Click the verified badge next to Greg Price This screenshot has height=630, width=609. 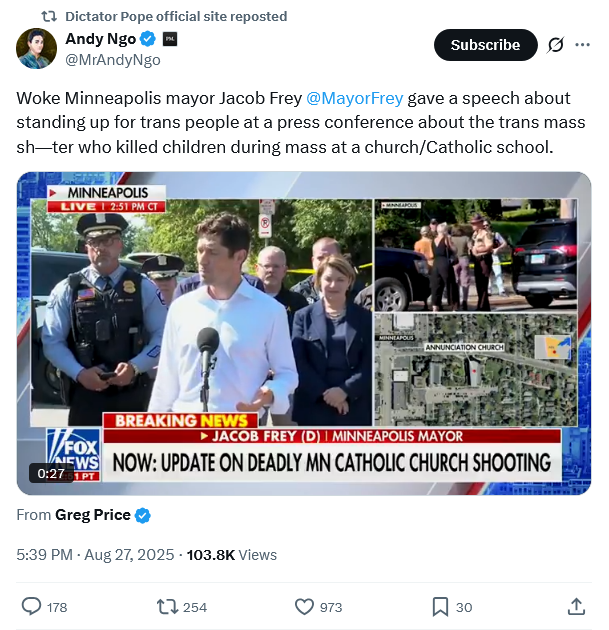tap(143, 515)
